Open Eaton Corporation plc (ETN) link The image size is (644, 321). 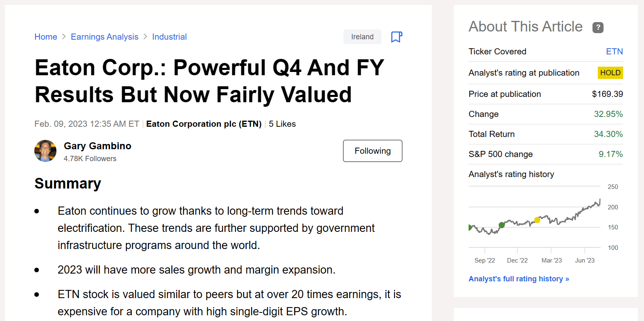[x=204, y=124]
